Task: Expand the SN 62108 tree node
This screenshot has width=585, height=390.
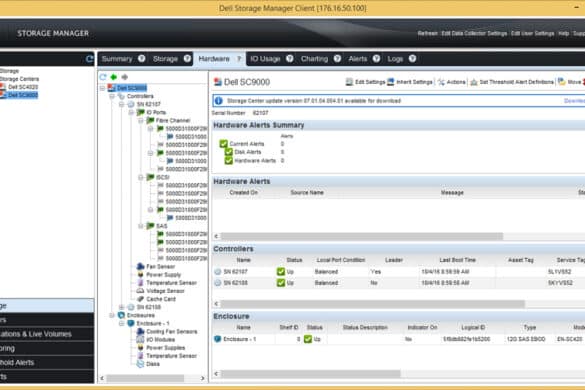Action: pos(122,307)
